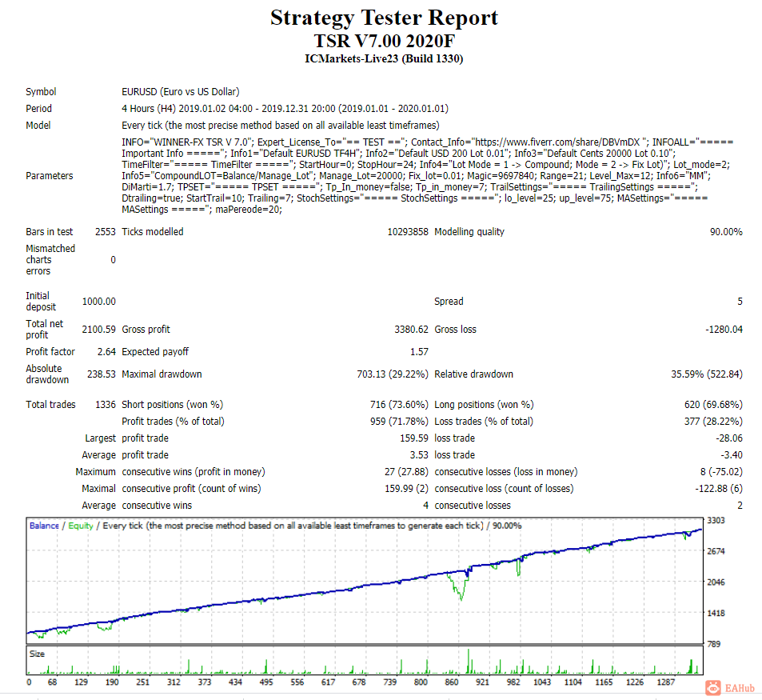Click the Balance legend label in chart

coord(44,526)
